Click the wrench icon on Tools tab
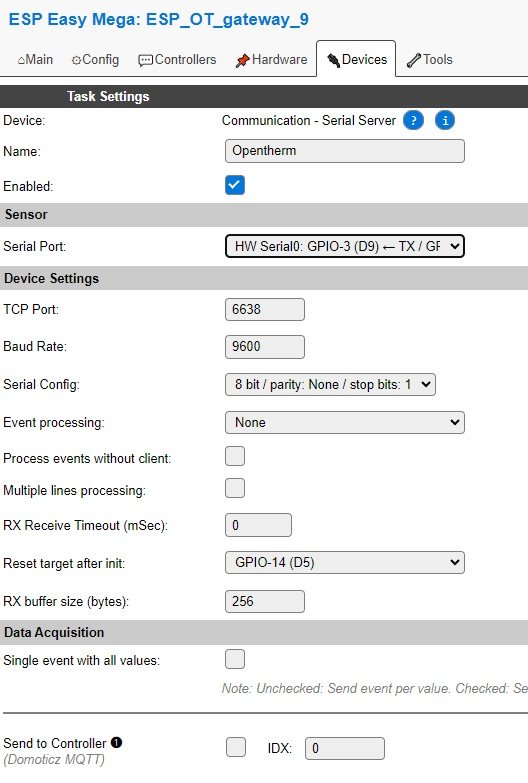 pos(414,60)
